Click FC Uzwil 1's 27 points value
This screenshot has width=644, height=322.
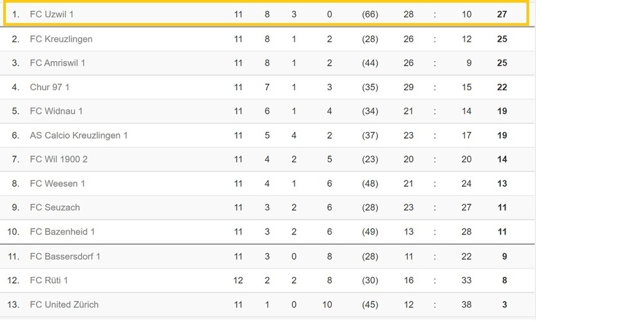click(x=502, y=14)
